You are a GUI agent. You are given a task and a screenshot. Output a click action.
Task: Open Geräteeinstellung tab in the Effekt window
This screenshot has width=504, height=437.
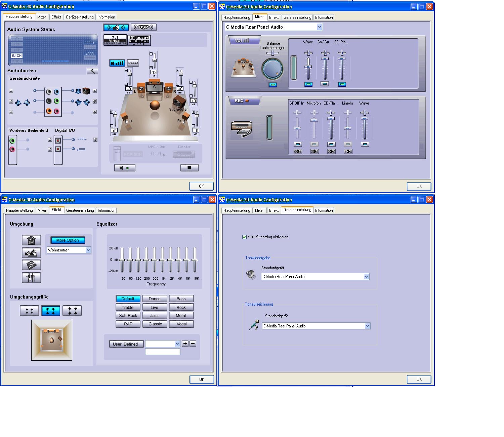click(80, 210)
